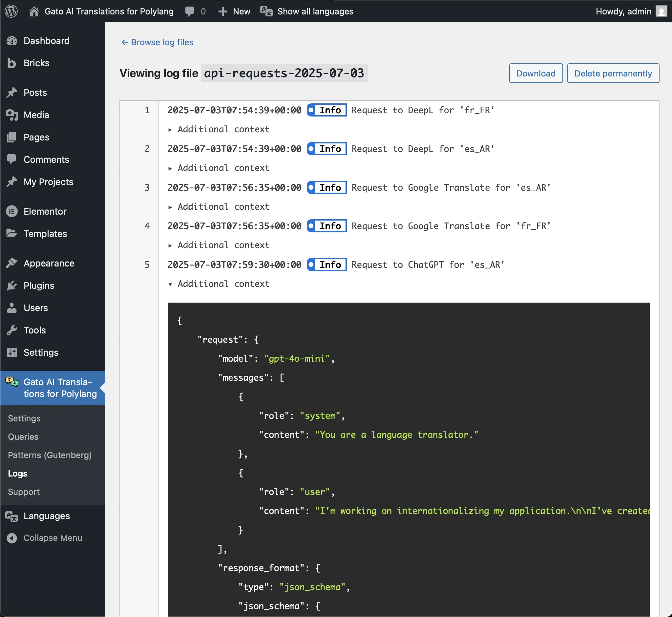The height and width of the screenshot is (617, 672).
Task: Open Plugins via the plug icon
Action: click(x=12, y=286)
